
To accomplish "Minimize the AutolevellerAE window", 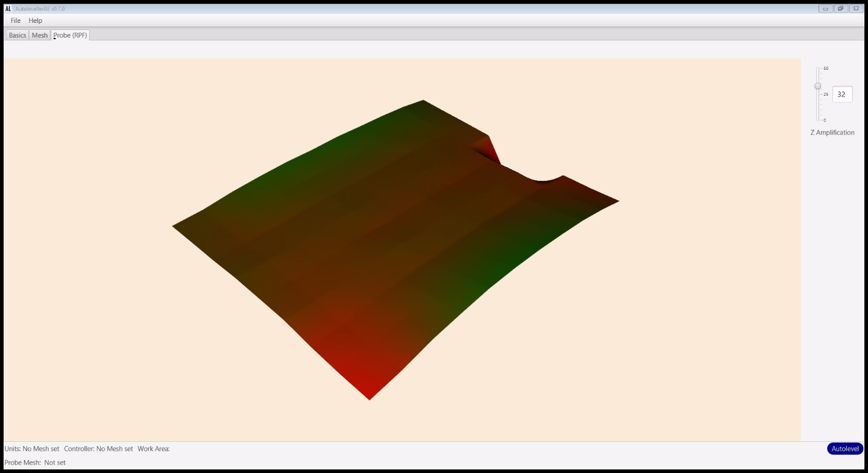I will point(825,8).
